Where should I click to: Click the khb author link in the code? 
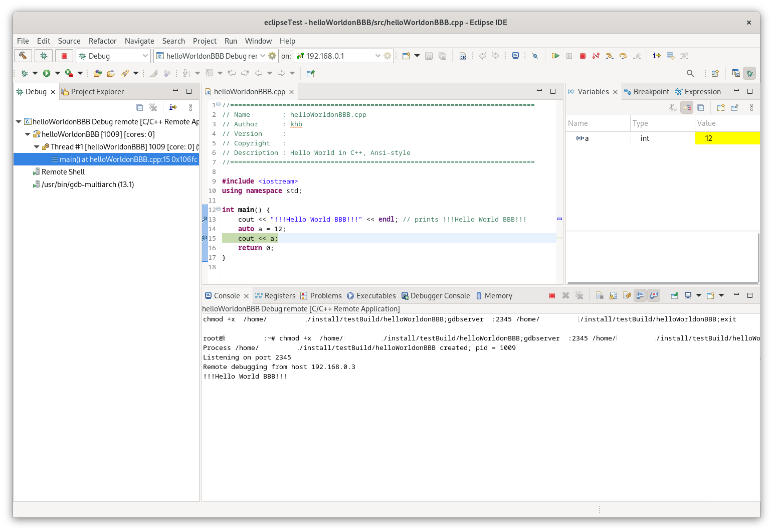point(296,124)
